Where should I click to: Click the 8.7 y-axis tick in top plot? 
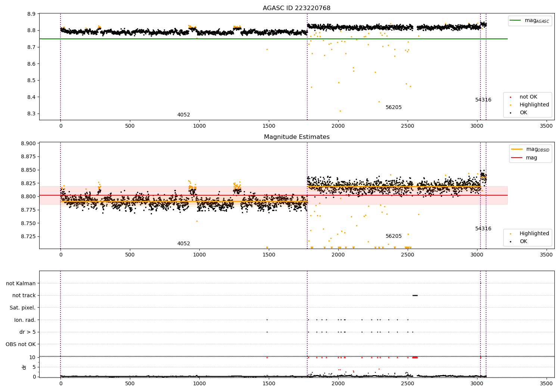(31, 47)
